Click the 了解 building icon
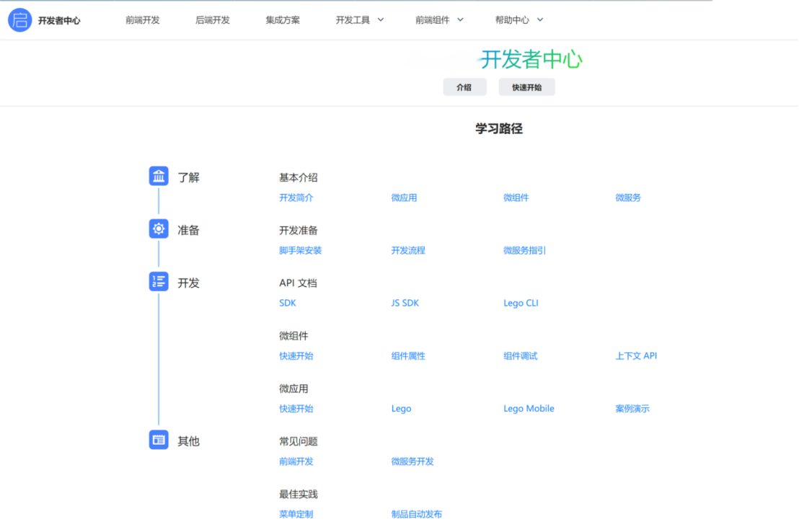 pyautogui.click(x=159, y=176)
